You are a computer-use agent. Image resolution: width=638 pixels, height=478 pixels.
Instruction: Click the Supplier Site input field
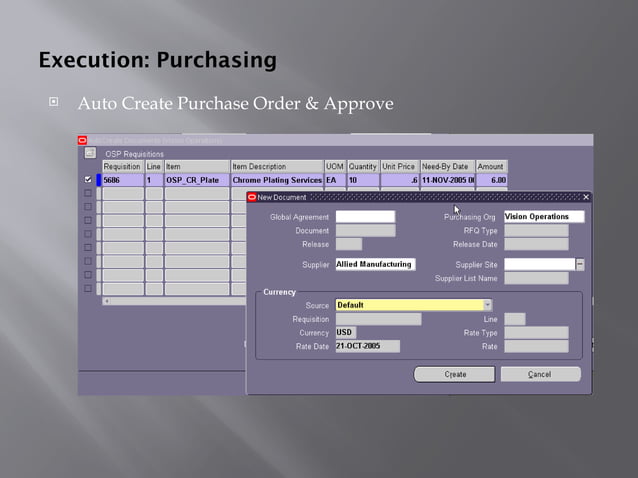click(539, 265)
